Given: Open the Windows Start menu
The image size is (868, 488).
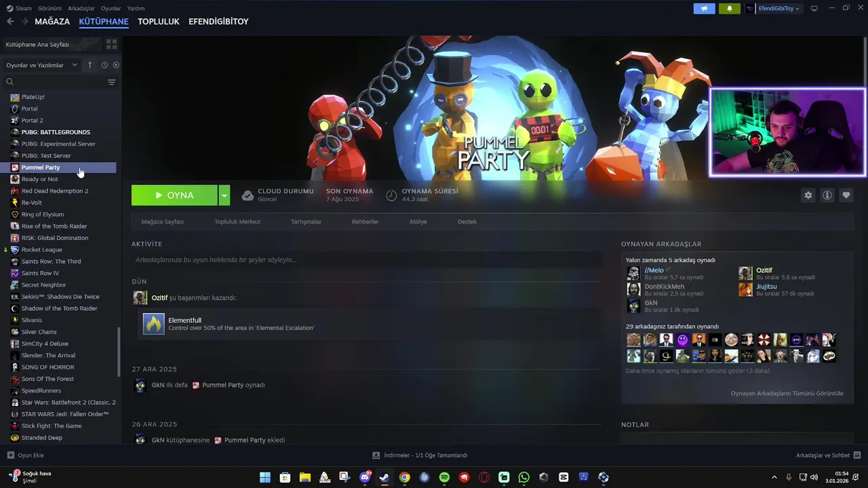Looking at the screenshot, I should [265, 477].
